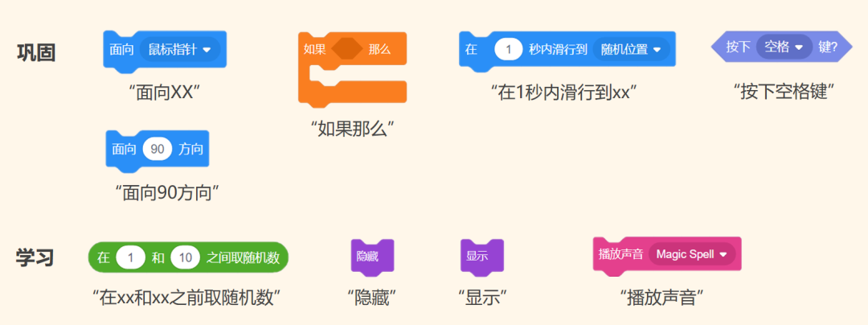Click the first value 1 in random block
The height and width of the screenshot is (325, 868).
click(131, 257)
